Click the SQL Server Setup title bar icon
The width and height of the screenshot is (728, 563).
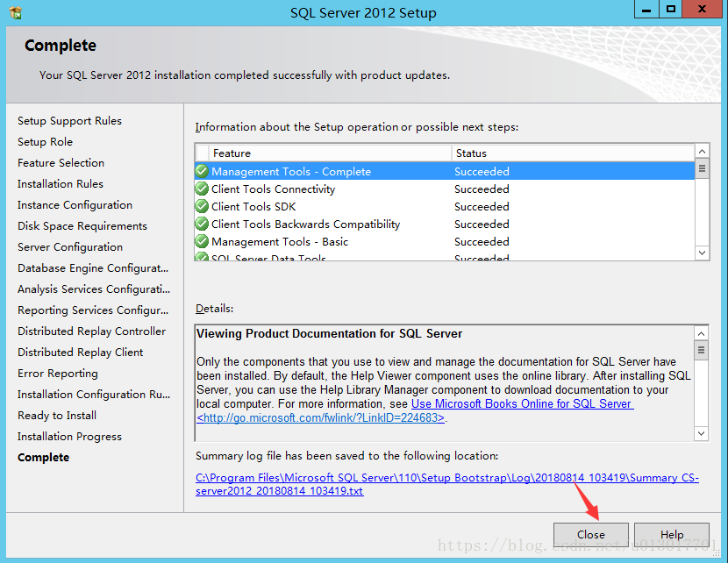pyautogui.click(x=15, y=12)
